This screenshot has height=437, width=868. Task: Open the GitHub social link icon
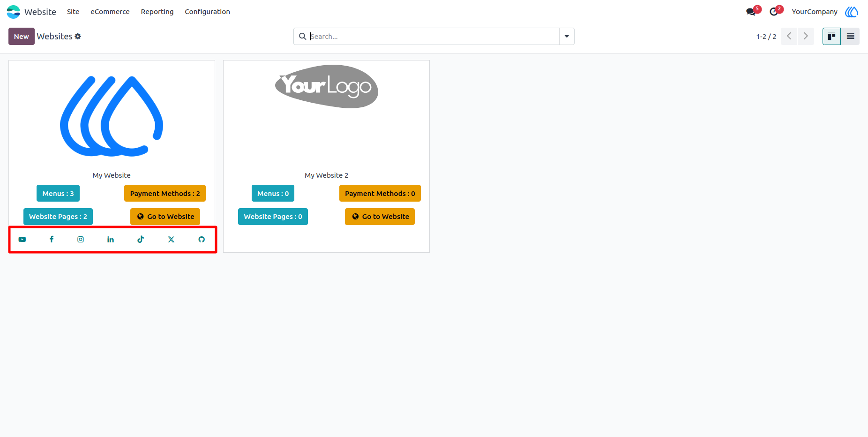point(202,240)
